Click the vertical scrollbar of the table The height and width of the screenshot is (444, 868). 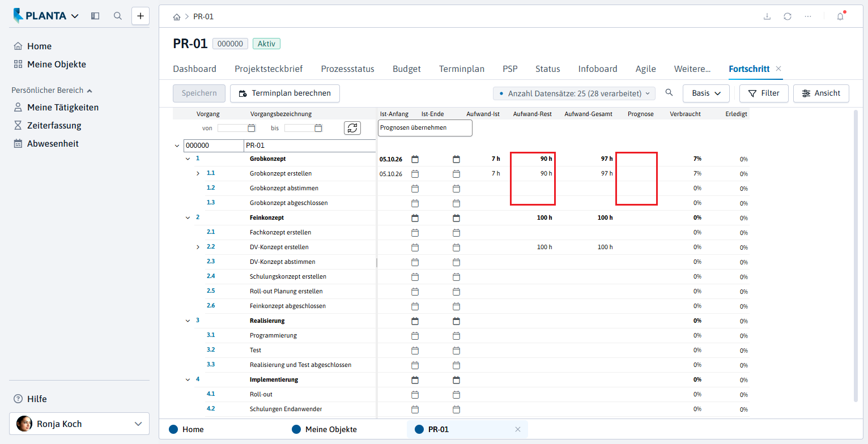(856, 255)
